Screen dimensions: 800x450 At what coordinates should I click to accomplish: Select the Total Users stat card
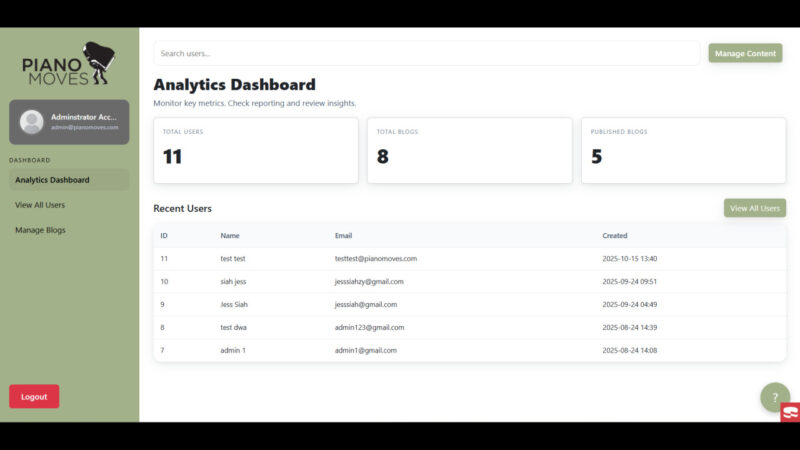click(x=255, y=151)
